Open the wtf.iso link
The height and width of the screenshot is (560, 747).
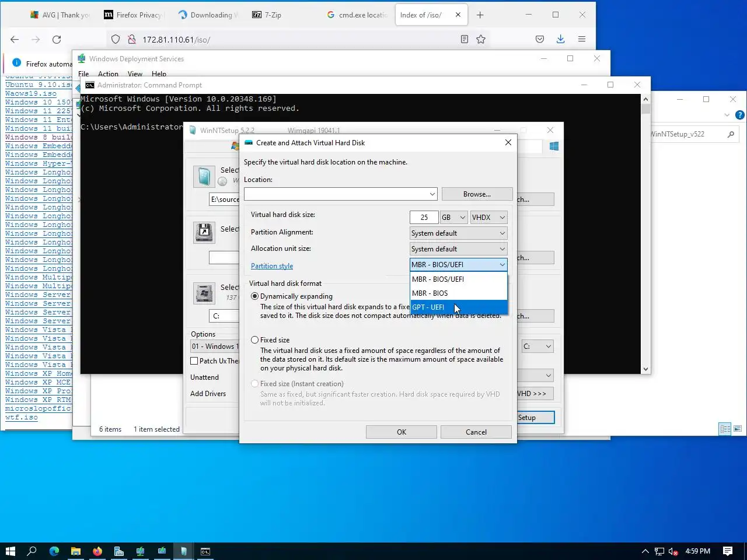pyautogui.click(x=22, y=418)
